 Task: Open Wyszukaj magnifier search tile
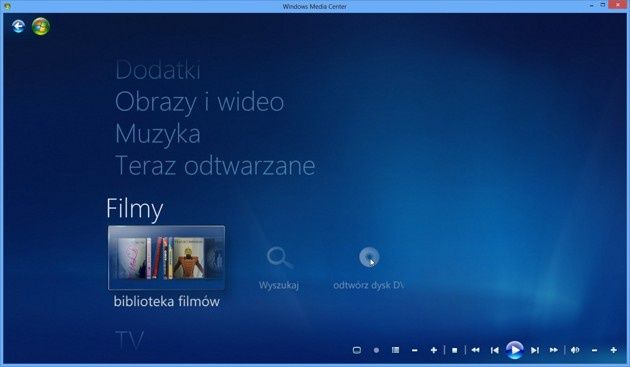(x=279, y=258)
